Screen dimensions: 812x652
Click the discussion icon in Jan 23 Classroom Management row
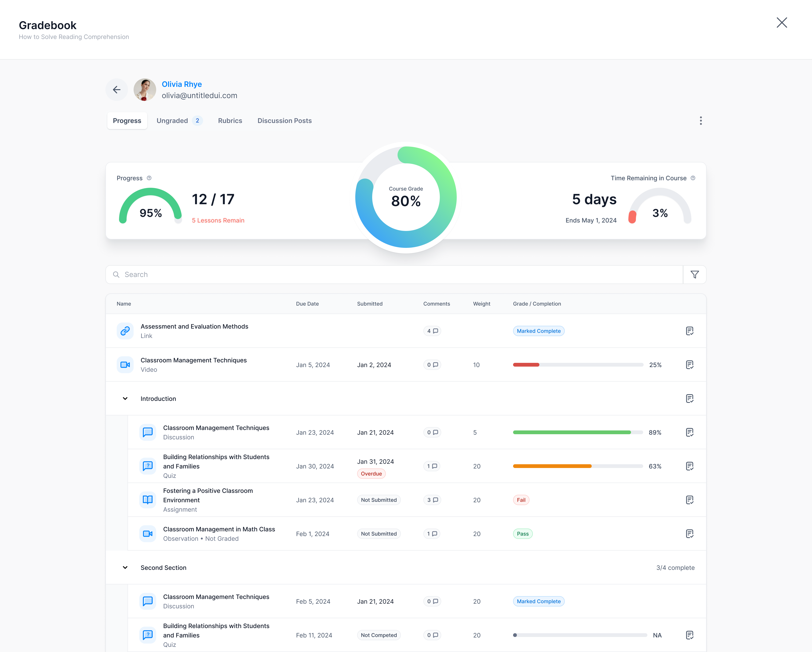[x=148, y=432]
